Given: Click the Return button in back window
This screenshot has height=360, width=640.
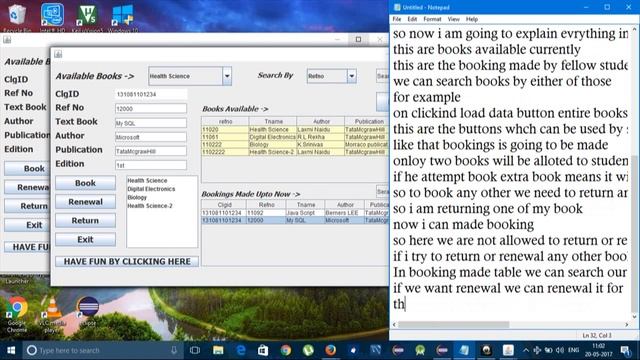Looking at the screenshot, I should [x=27, y=206].
